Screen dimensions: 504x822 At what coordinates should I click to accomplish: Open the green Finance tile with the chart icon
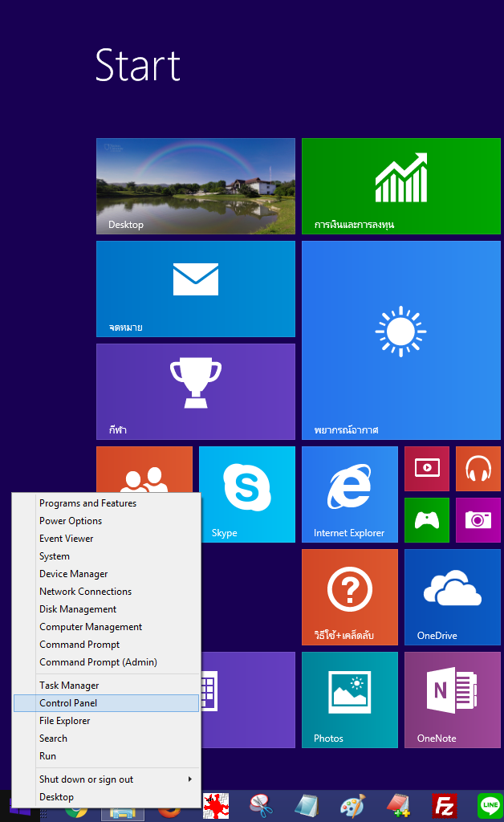400,186
